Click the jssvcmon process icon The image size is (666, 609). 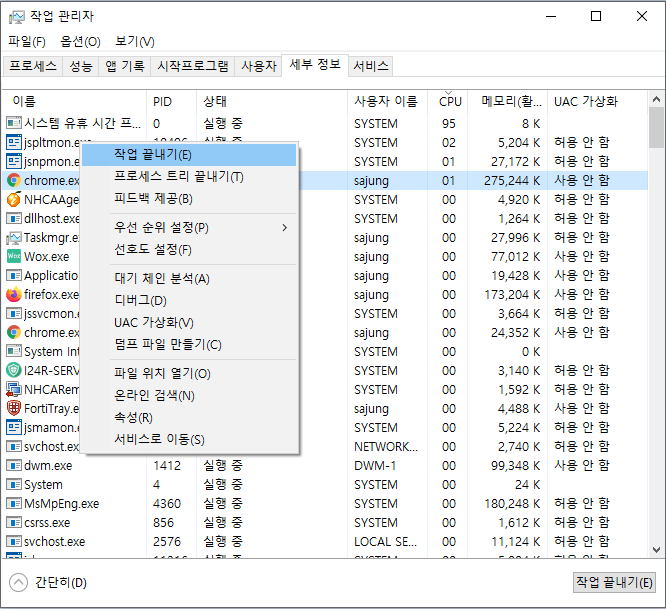[14, 313]
